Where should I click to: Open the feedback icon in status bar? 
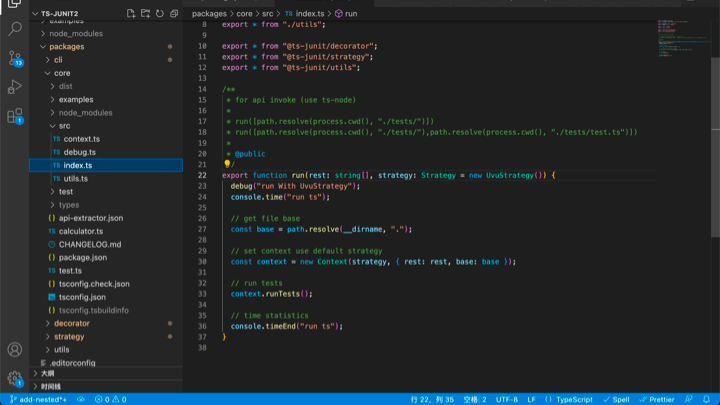click(688, 399)
